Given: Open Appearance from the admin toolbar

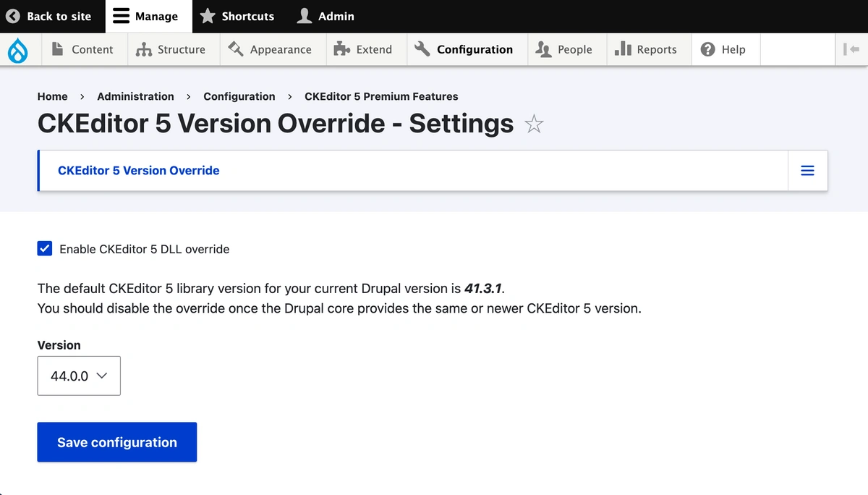Looking at the screenshot, I should (x=270, y=49).
